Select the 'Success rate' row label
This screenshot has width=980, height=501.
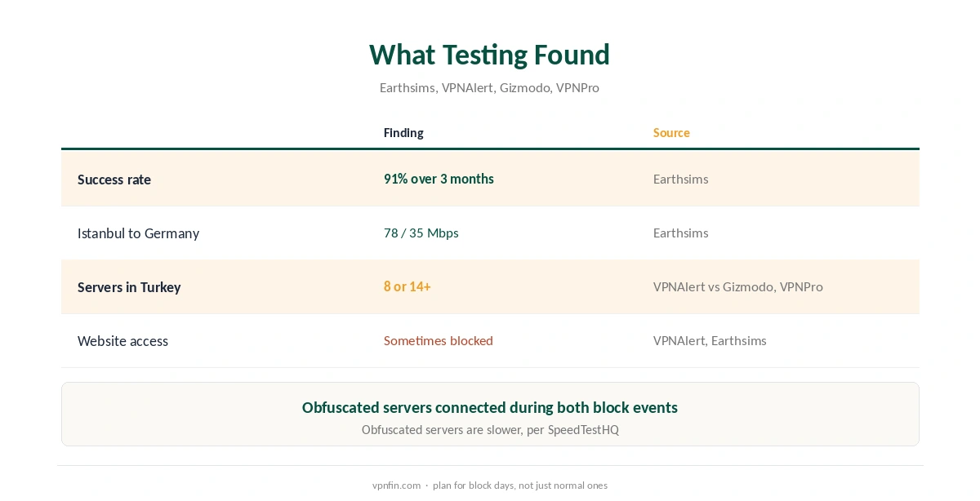[x=114, y=180]
